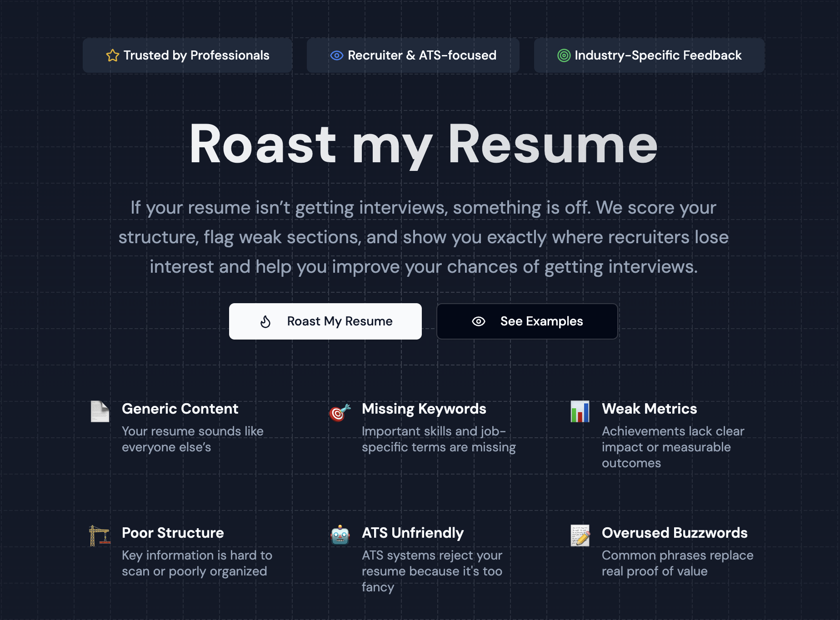Click the flame icon inside Roast My Resume button

265,321
